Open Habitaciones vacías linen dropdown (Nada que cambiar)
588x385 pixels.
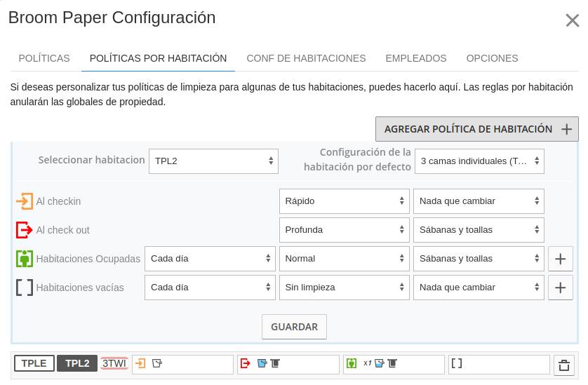point(479,288)
